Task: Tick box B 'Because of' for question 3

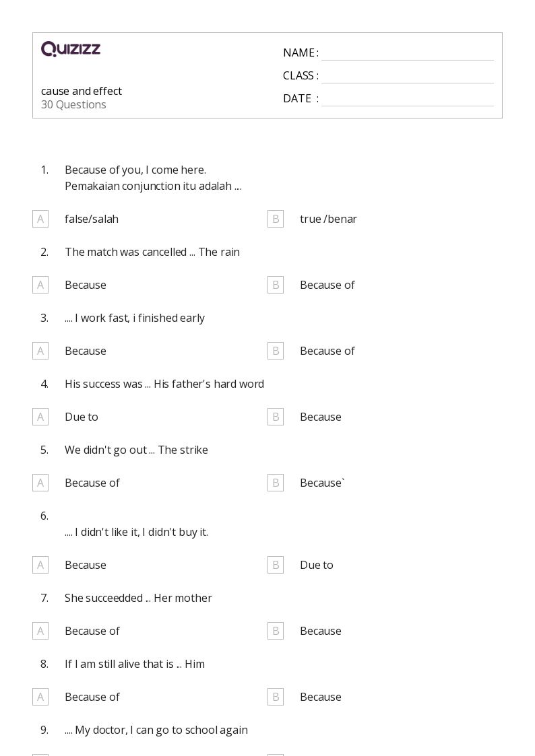Action: tap(276, 351)
